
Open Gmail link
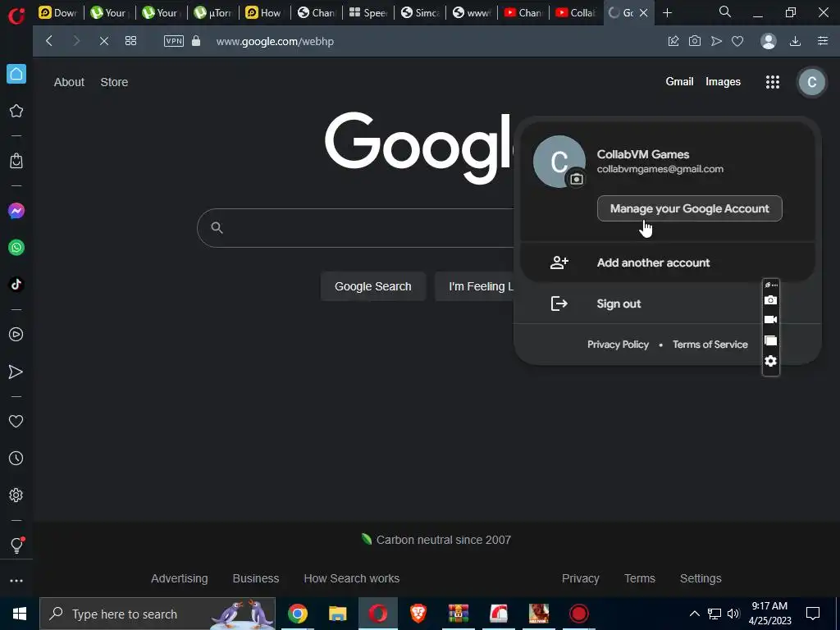679,81
